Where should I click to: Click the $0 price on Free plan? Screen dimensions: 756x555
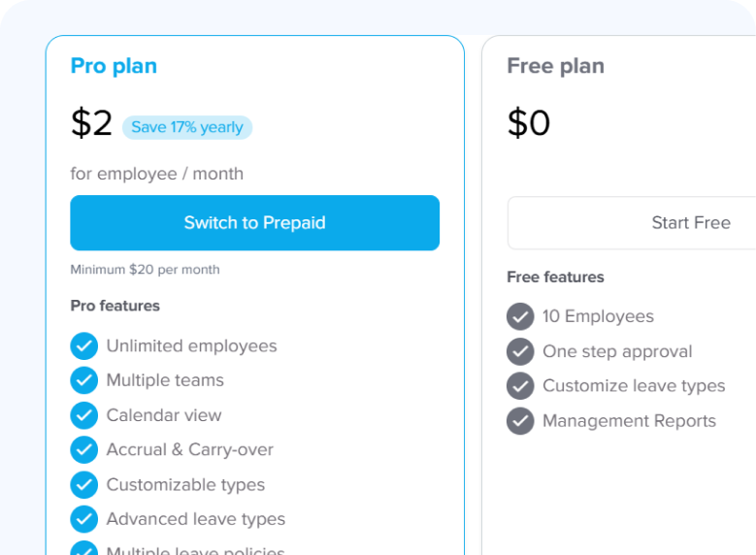pos(529,123)
